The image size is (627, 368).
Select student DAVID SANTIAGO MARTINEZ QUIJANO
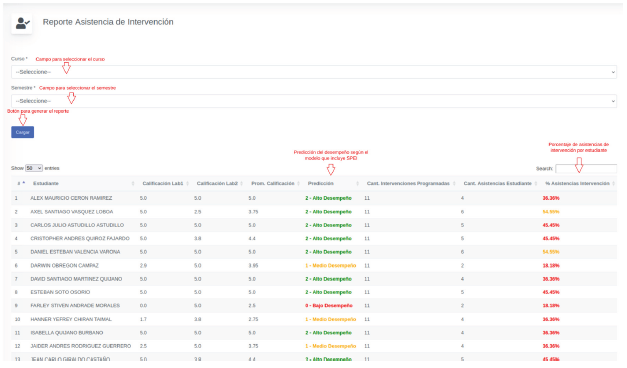tap(76, 279)
